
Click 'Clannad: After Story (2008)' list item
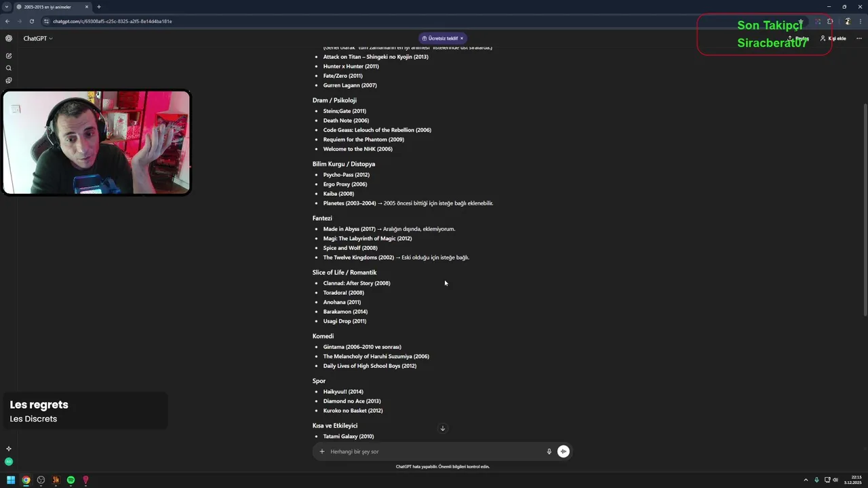click(357, 283)
